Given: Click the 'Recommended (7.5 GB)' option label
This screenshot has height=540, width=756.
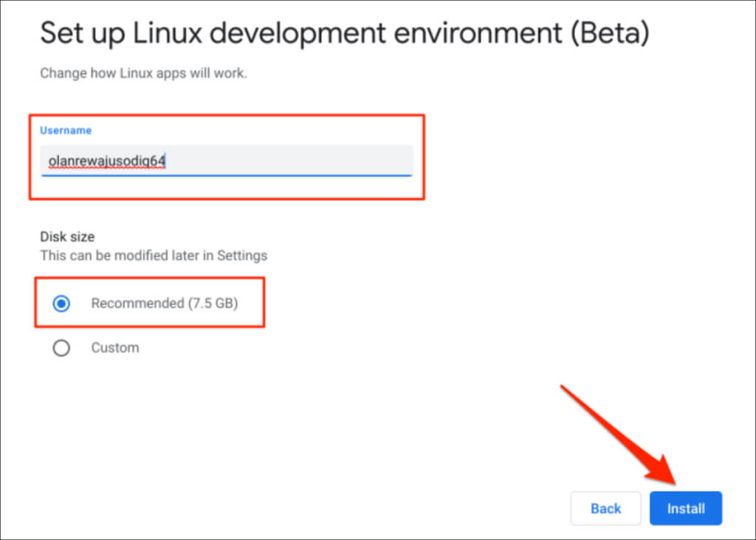Looking at the screenshot, I should (164, 303).
